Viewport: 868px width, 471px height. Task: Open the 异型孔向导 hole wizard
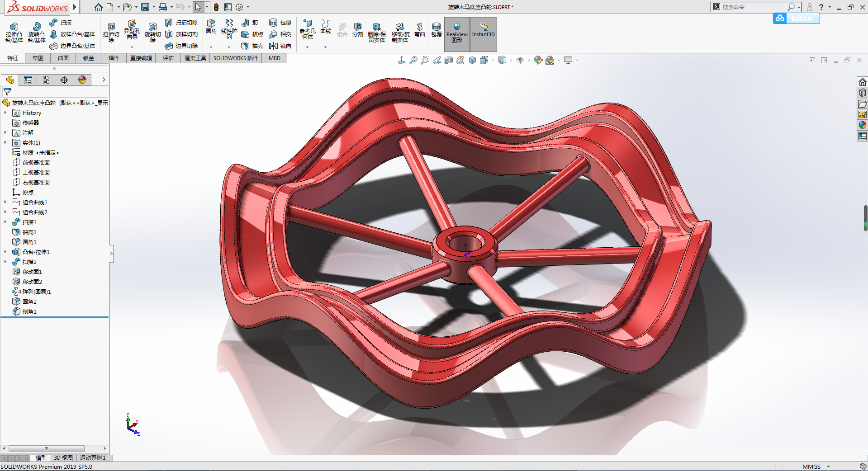coord(132,30)
